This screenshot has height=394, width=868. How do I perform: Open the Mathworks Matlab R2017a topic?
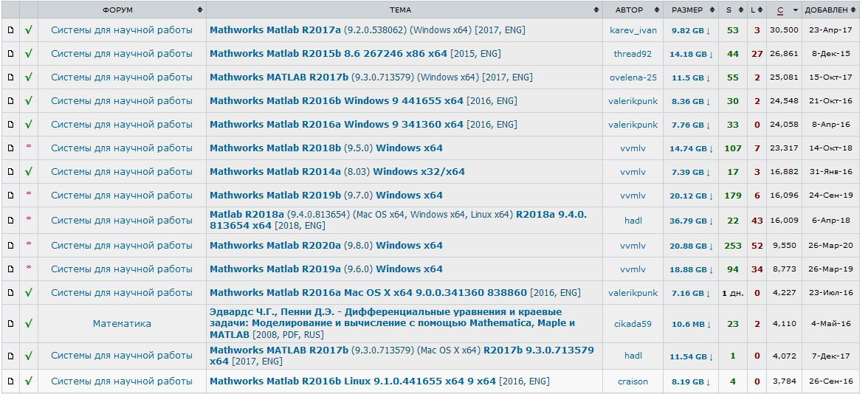click(368, 30)
